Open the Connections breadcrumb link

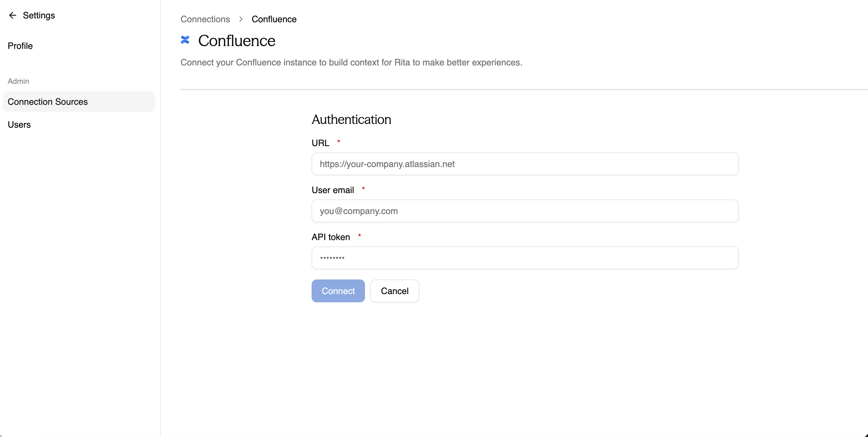point(204,19)
